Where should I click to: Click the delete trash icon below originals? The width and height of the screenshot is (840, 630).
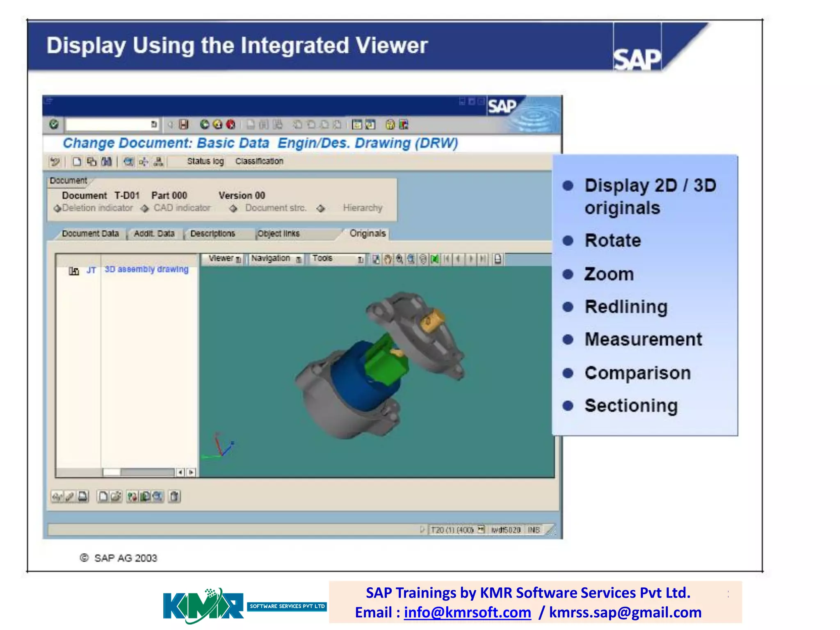coord(174,497)
